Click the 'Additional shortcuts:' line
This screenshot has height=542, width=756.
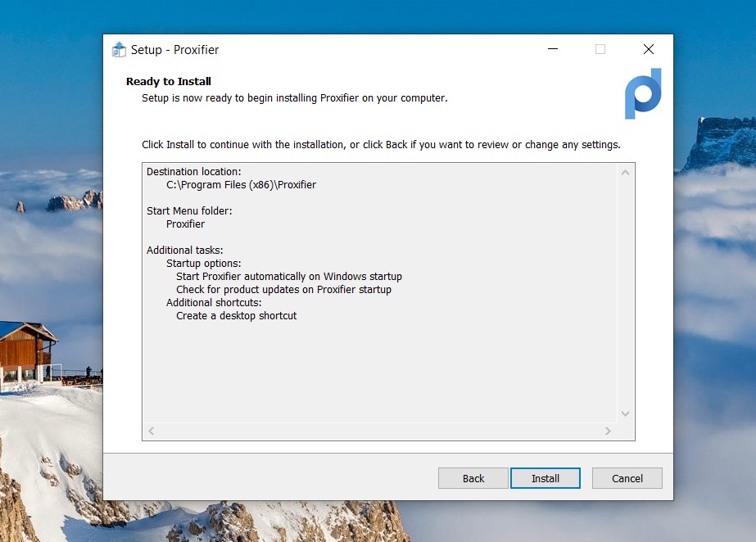214,303
